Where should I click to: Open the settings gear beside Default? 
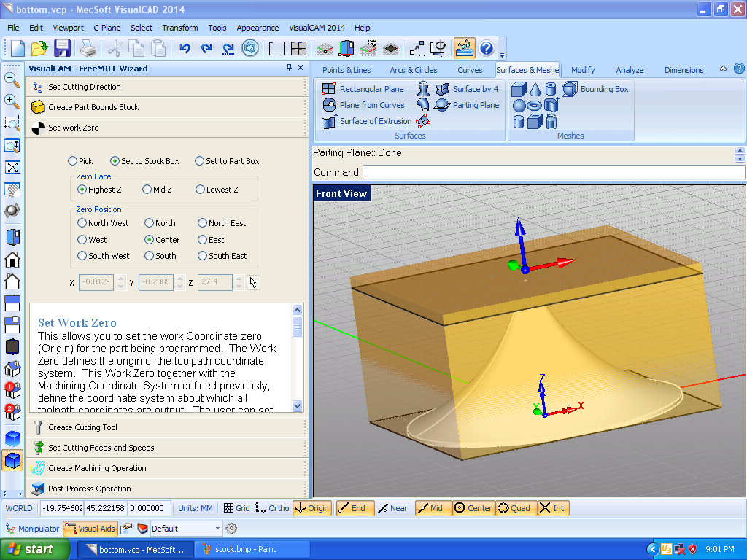[231, 528]
